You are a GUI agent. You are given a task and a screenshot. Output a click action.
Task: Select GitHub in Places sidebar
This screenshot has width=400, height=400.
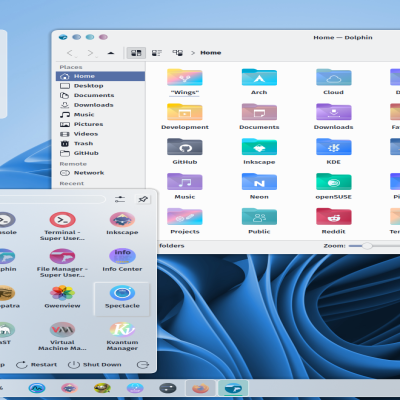[100, 153]
